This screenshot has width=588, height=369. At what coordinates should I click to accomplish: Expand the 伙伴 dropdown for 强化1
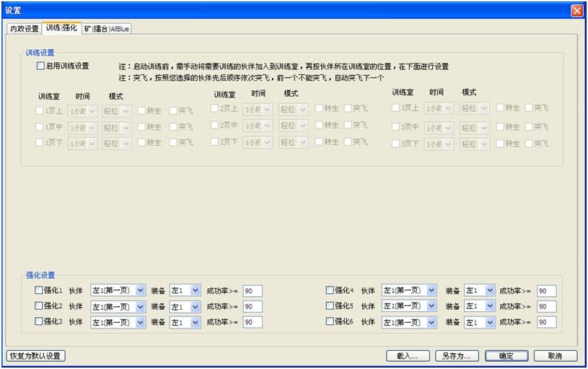pos(141,290)
